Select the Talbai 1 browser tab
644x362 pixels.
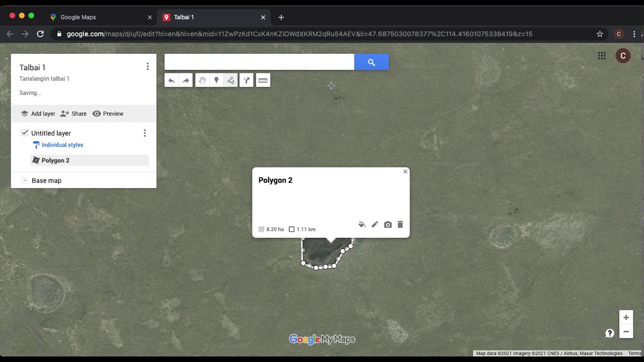pos(214,17)
